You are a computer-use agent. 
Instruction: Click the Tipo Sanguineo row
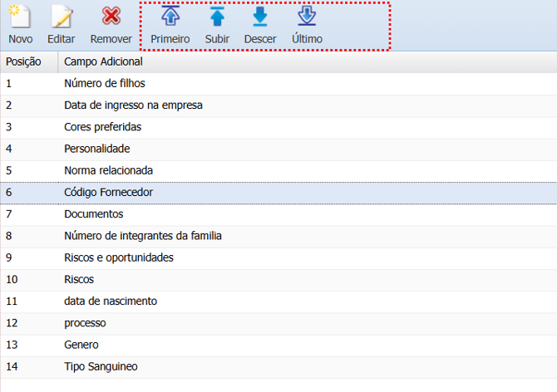tap(101, 366)
